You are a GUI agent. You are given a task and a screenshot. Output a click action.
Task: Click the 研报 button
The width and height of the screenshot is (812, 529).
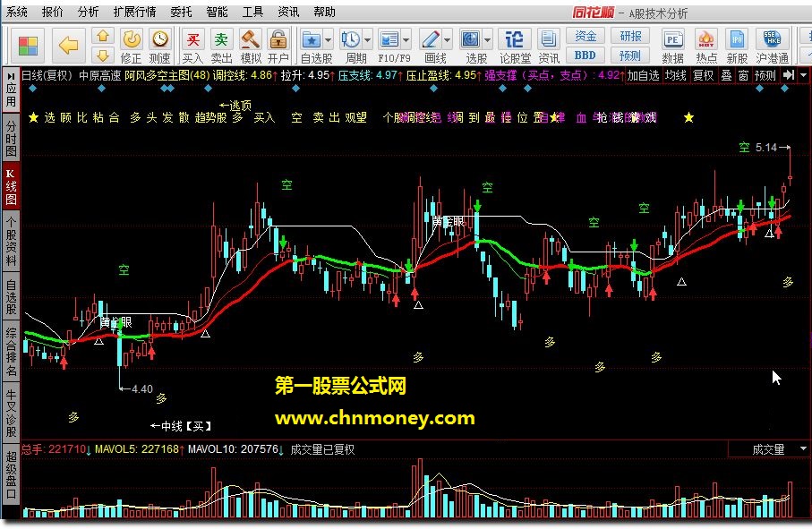[x=630, y=36]
